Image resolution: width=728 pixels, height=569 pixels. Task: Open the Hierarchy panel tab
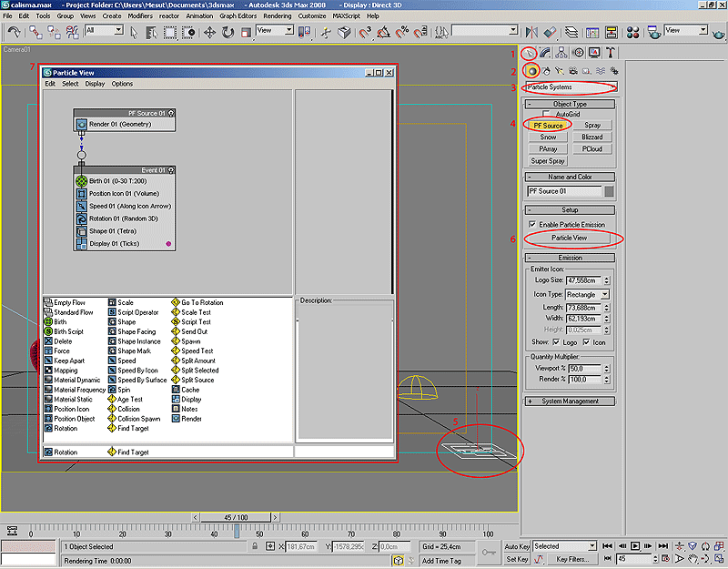pos(560,53)
